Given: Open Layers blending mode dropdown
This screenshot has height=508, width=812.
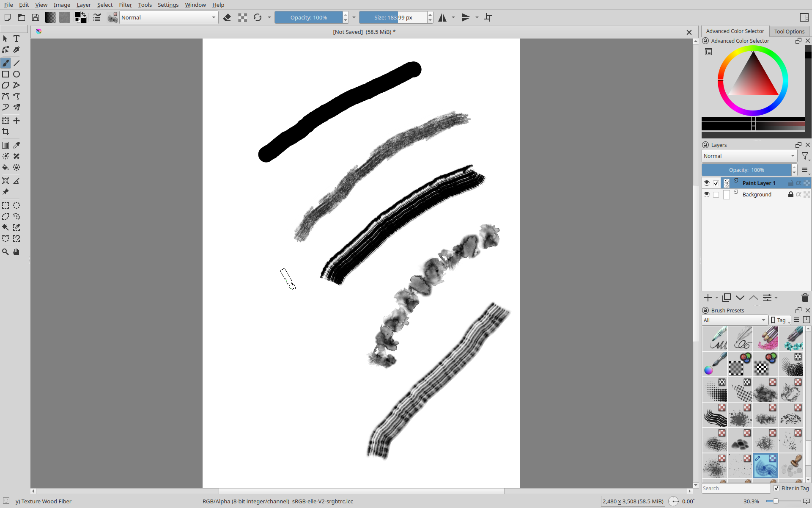Looking at the screenshot, I should (749, 156).
